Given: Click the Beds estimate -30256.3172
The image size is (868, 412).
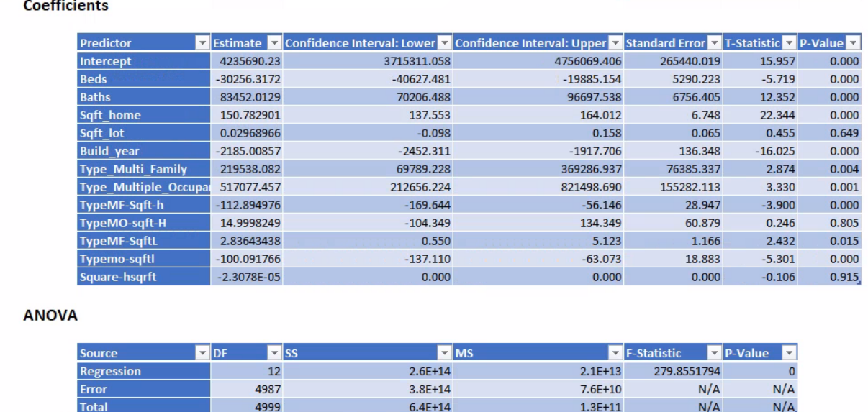Looking at the screenshot, I should [x=247, y=79].
